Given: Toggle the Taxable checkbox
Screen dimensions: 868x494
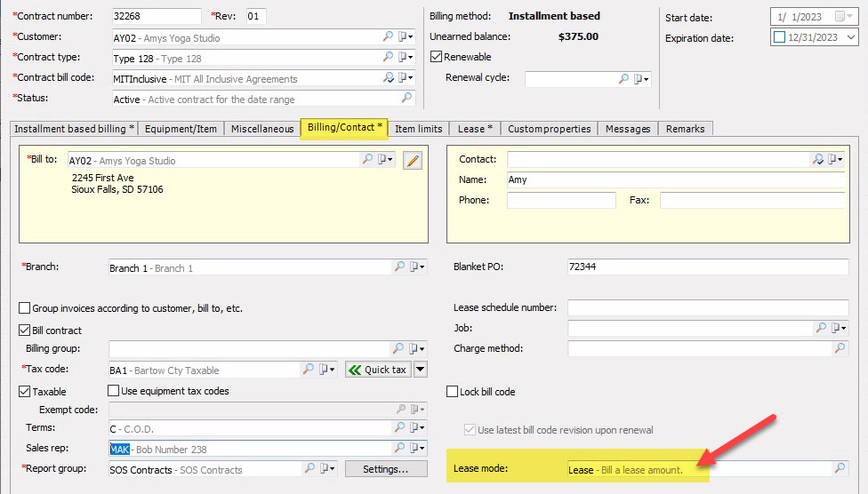Looking at the screenshot, I should pyautogui.click(x=24, y=392).
